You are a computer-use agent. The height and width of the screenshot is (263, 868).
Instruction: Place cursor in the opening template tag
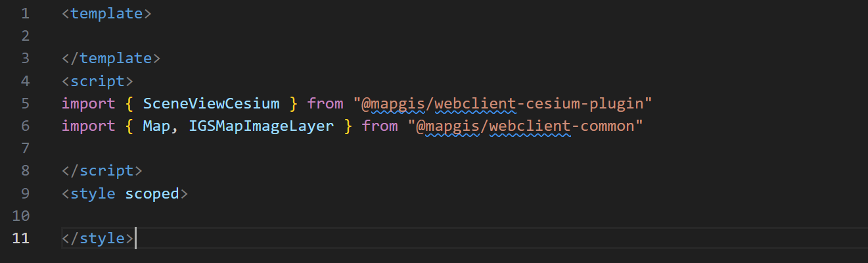pos(106,13)
